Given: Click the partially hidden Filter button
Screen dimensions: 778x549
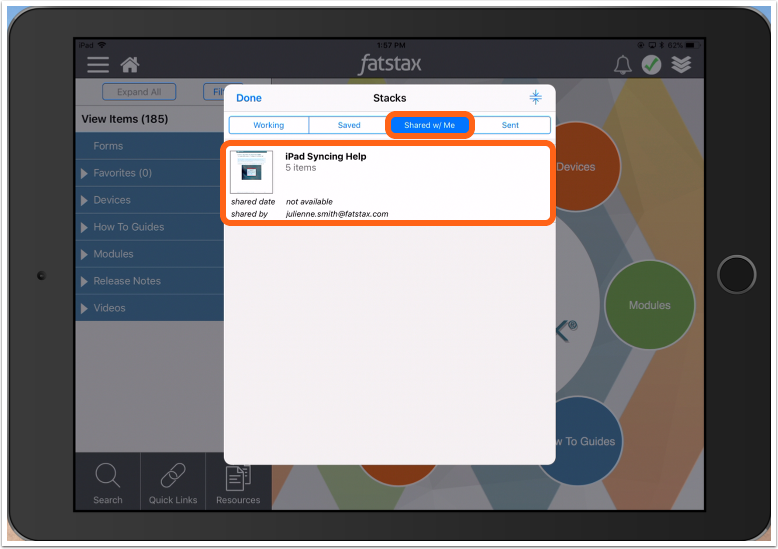Looking at the screenshot, I should coord(214,92).
